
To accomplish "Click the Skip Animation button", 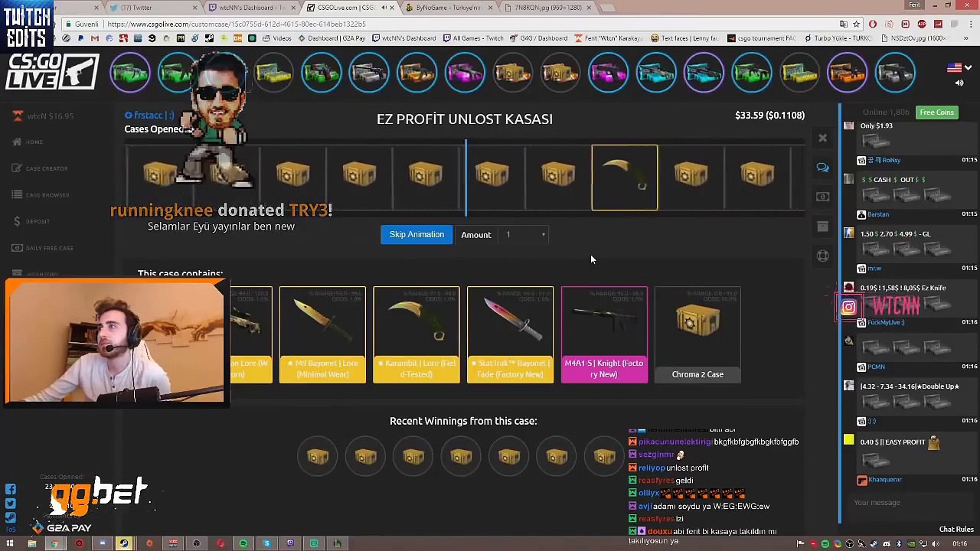I will pos(416,235).
